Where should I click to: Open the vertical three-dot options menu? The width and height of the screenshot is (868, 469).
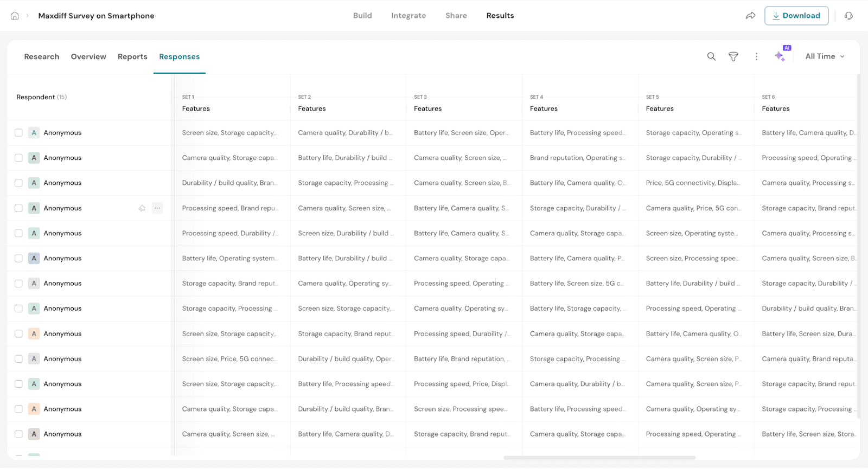756,56
